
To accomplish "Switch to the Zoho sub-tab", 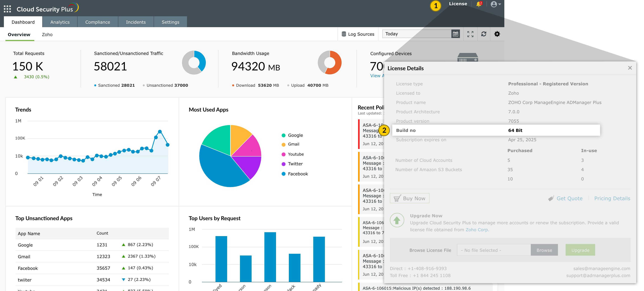I will click(47, 35).
